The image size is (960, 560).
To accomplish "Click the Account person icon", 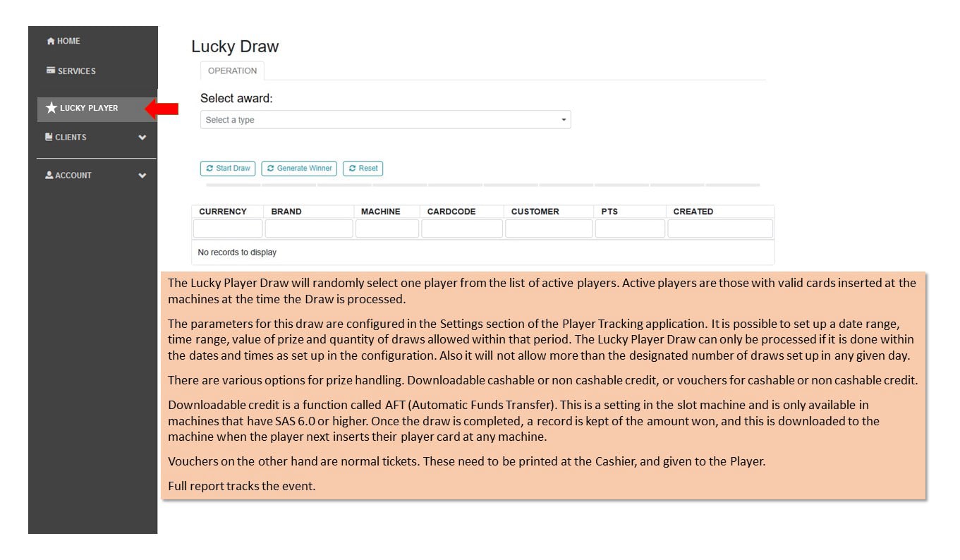I will [x=49, y=175].
